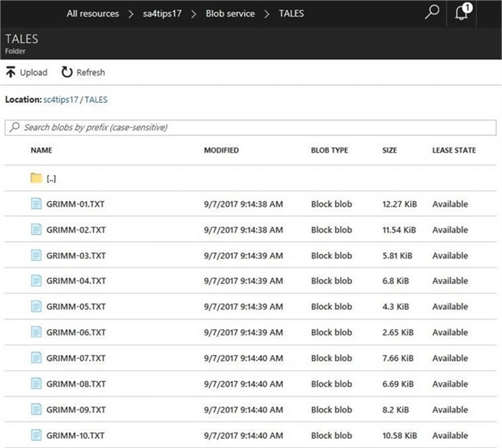Viewport: 502px width, 448px height.
Task: Open the parent folder [..] icon
Action: [36, 178]
